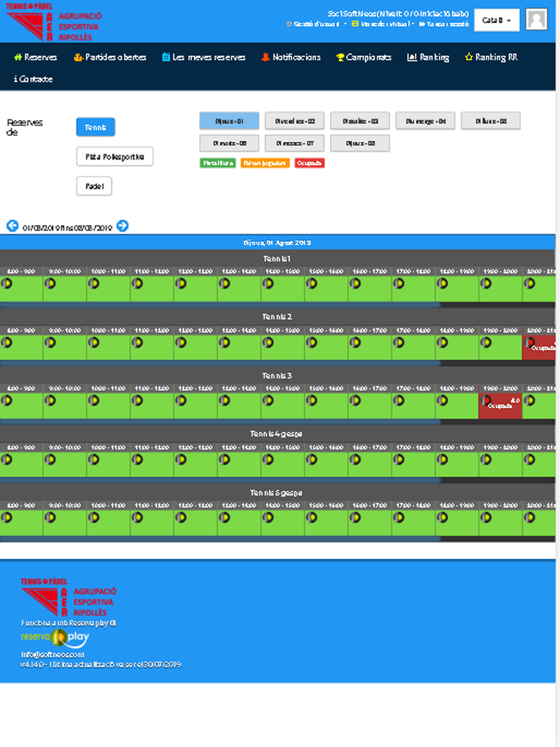Screen dimensions: 560x747
Task: Open Partides obertes in the navigation bar
Action: 110,57
